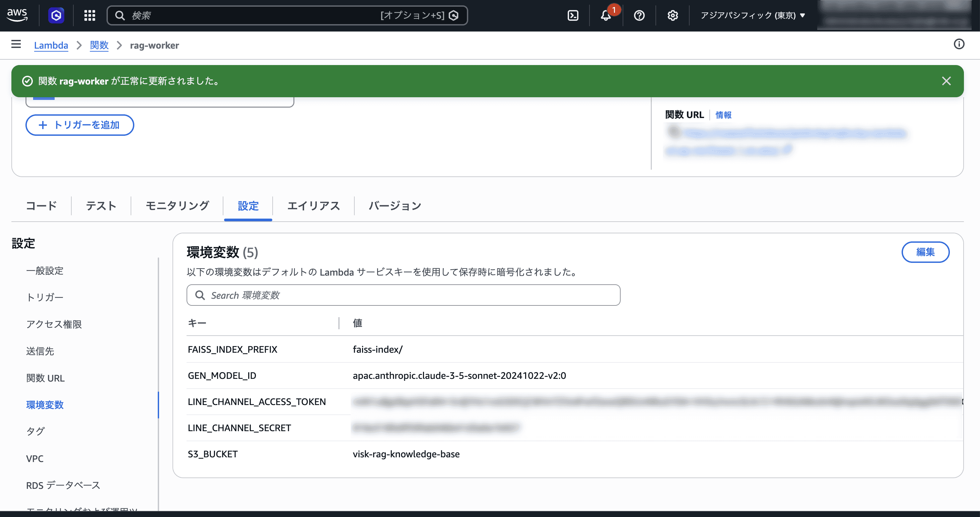
Task: Switch to the コード tab
Action: click(x=41, y=206)
